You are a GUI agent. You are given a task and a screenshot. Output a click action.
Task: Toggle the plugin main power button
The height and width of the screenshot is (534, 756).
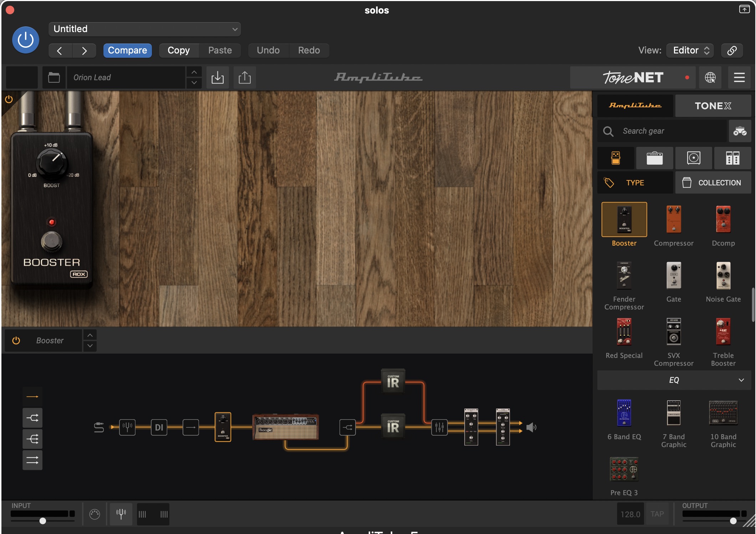[x=26, y=40]
